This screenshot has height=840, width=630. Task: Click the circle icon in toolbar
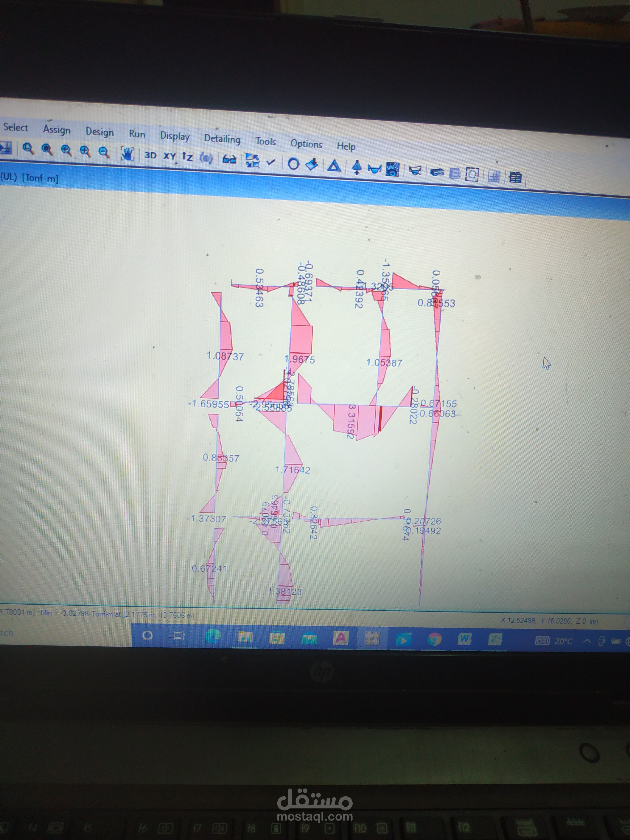click(293, 164)
